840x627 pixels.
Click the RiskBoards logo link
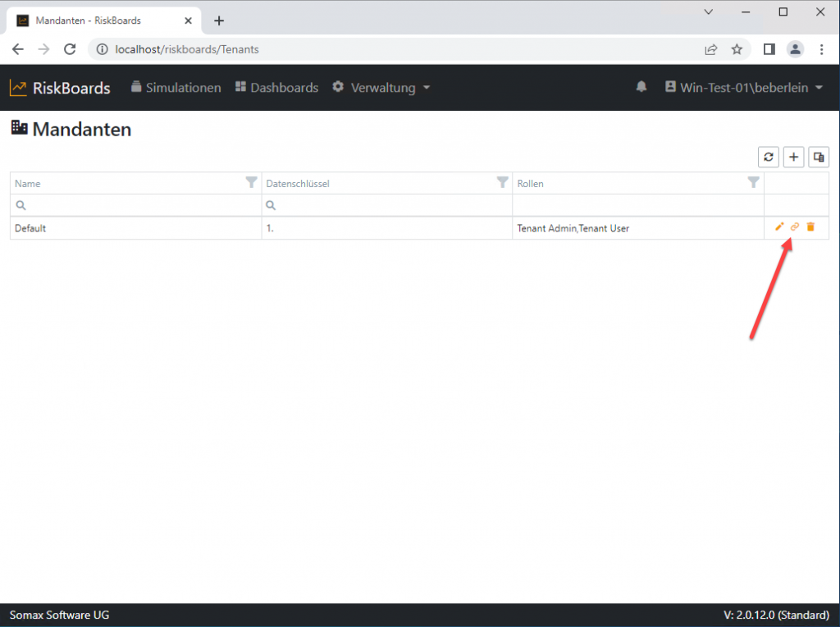[60, 88]
